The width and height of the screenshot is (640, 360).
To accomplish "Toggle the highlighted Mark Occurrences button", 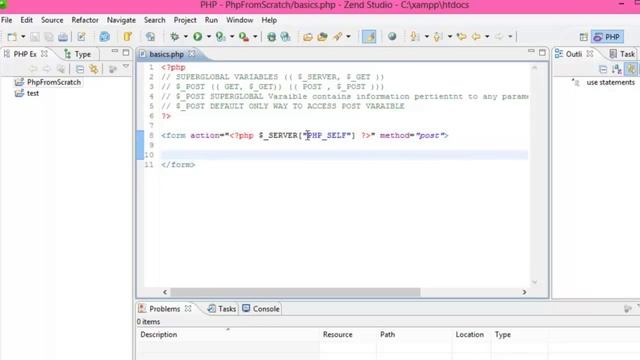I will click(x=369, y=37).
